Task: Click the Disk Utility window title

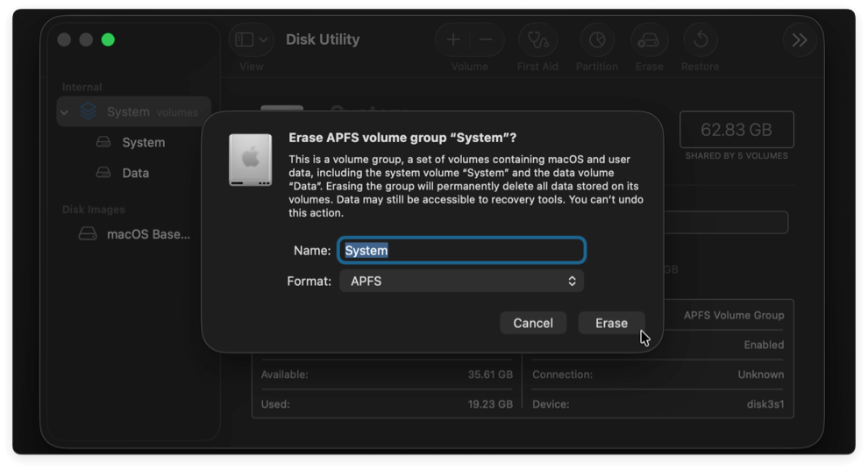Action: pos(323,39)
